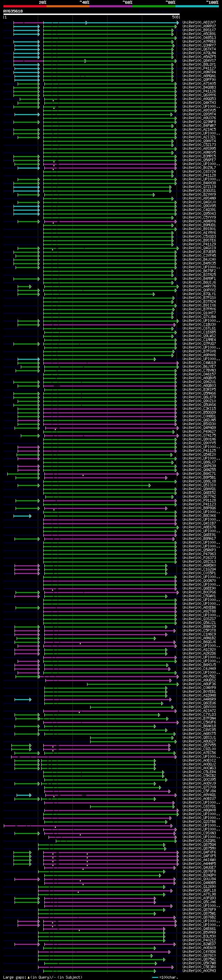Click the UniRef100_Q29NF8 entry
This screenshot has height=980, width=222.
click(x=199, y=122)
